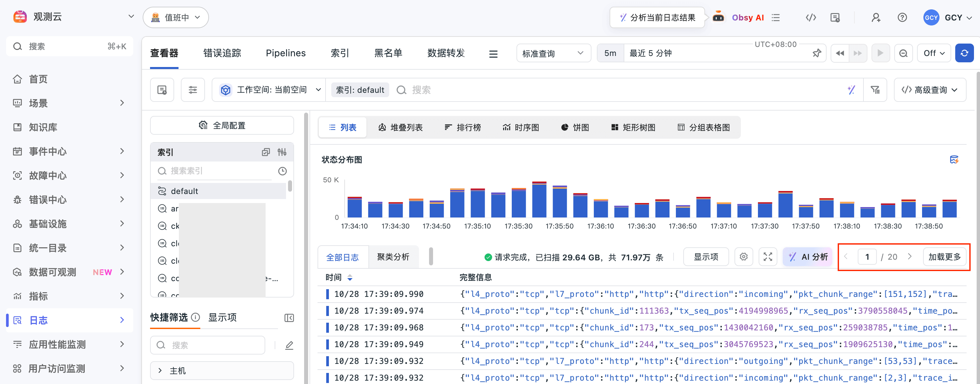Open the 高级查询 dropdown
The height and width of the screenshot is (384, 980).
(929, 90)
